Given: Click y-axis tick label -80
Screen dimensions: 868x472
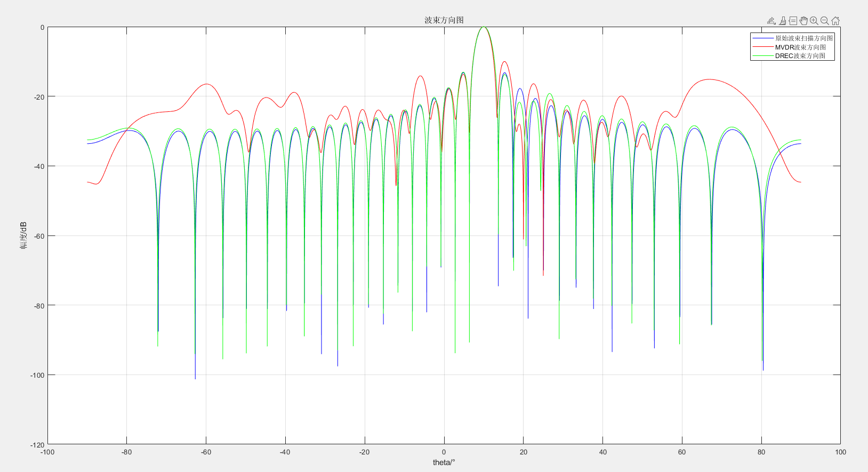Looking at the screenshot, I should [39, 306].
